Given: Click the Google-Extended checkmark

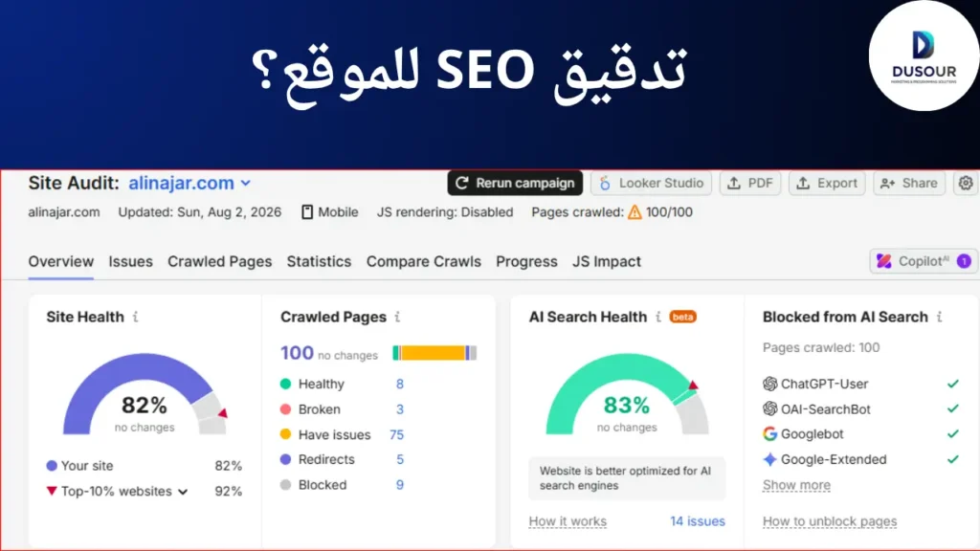Looking at the screenshot, I should [x=952, y=459].
